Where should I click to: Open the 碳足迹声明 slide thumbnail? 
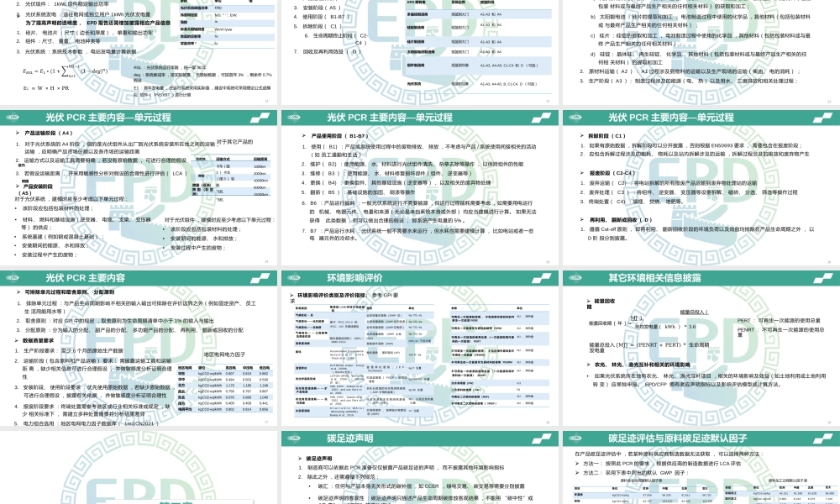pyautogui.click(x=420, y=467)
